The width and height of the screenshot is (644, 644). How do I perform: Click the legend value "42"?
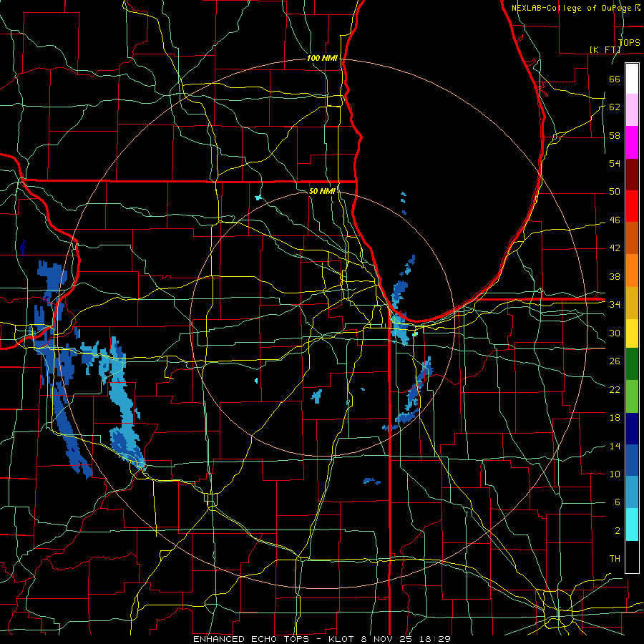[x=615, y=248]
